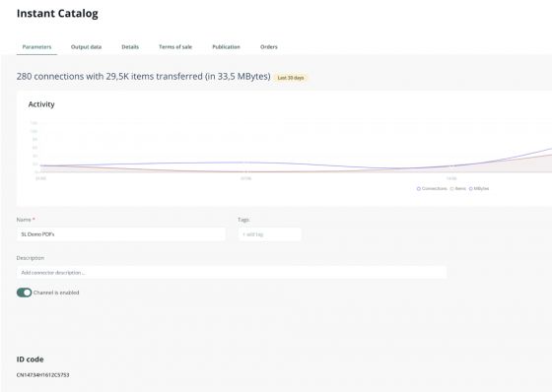Open the Details tab
Viewport: 552px width, 392px height.
tap(130, 47)
